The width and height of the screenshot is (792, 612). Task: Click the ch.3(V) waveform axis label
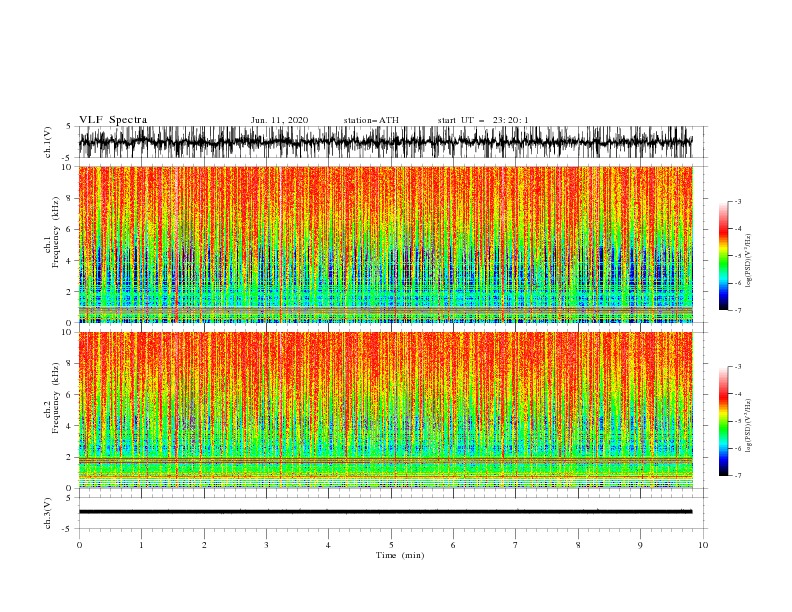tap(48, 513)
